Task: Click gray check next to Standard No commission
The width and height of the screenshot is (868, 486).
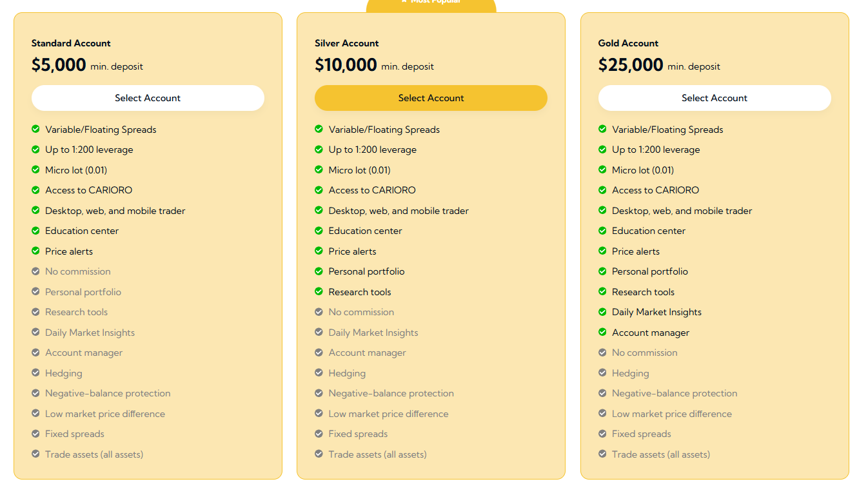Action: (x=36, y=271)
